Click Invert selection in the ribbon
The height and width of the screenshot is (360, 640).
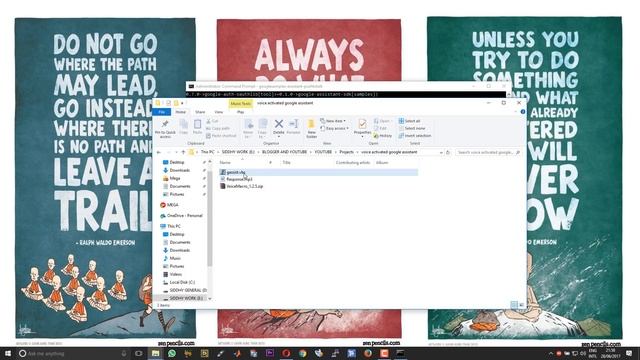pos(415,136)
